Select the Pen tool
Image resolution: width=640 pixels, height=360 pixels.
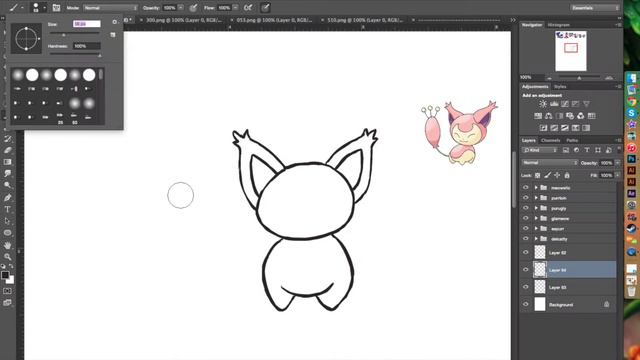click(x=8, y=198)
